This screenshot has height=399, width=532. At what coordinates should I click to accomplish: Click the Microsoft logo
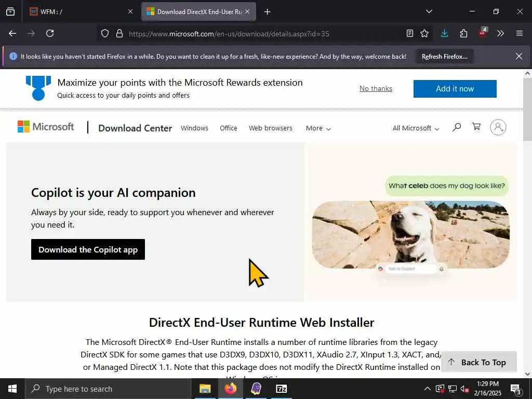46,127
